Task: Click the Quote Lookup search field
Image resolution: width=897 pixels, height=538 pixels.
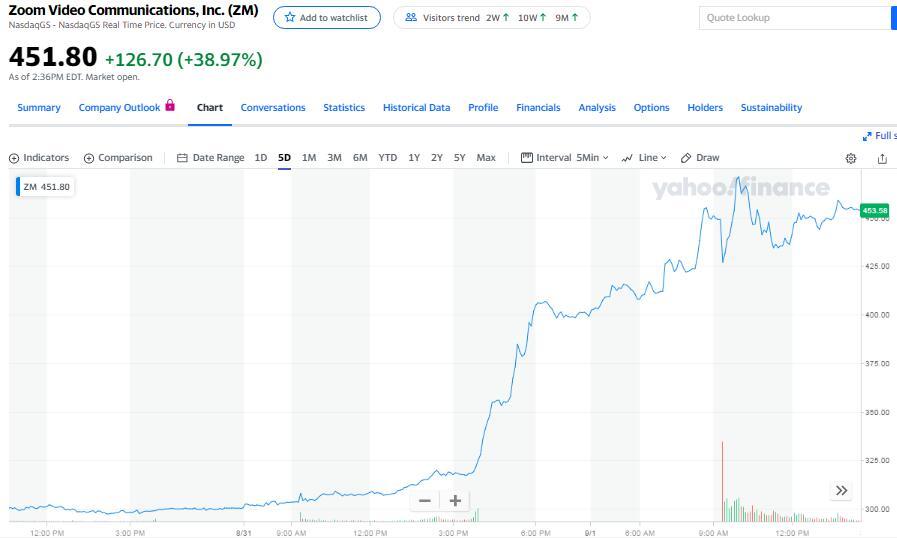Action: pos(794,18)
